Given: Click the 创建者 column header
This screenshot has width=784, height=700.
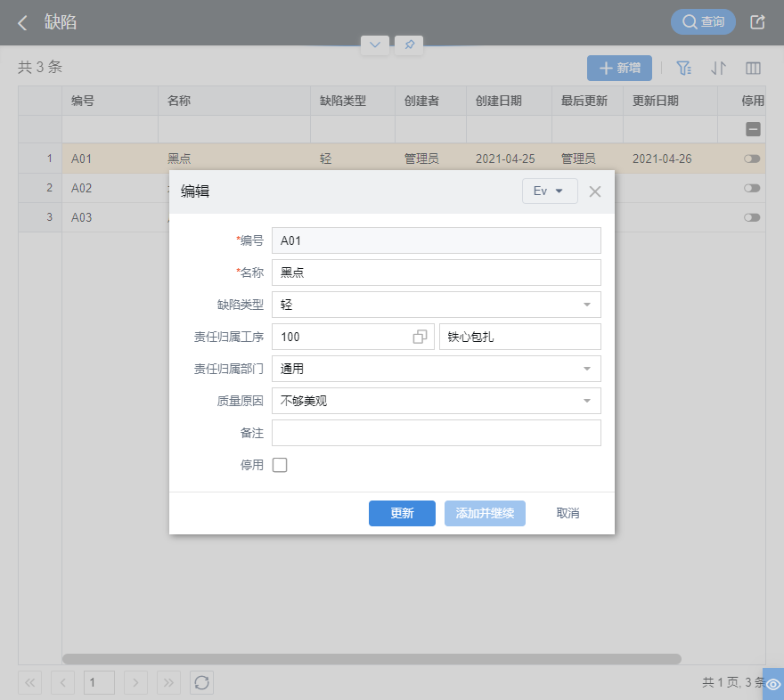Looking at the screenshot, I should (430, 101).
